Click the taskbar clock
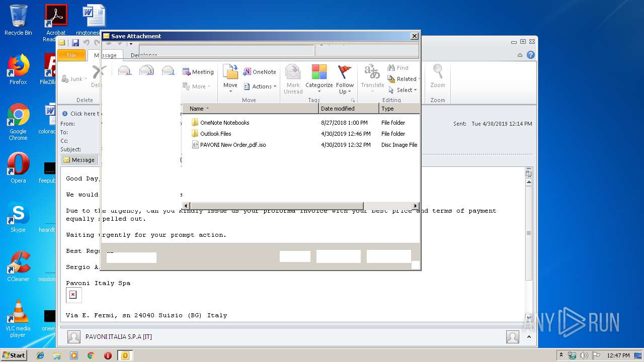Screen dimensions: 644x362 pyautogui.click(x=618, y=355)
